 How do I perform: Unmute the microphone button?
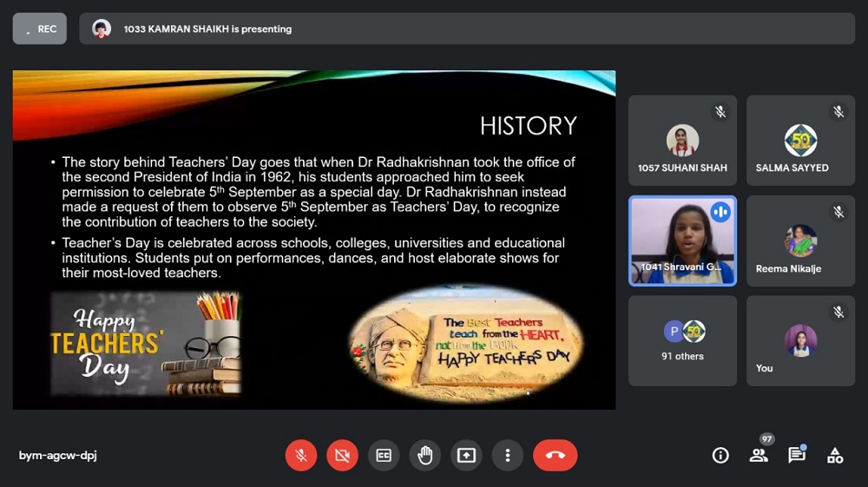click(x=300, y=455)
